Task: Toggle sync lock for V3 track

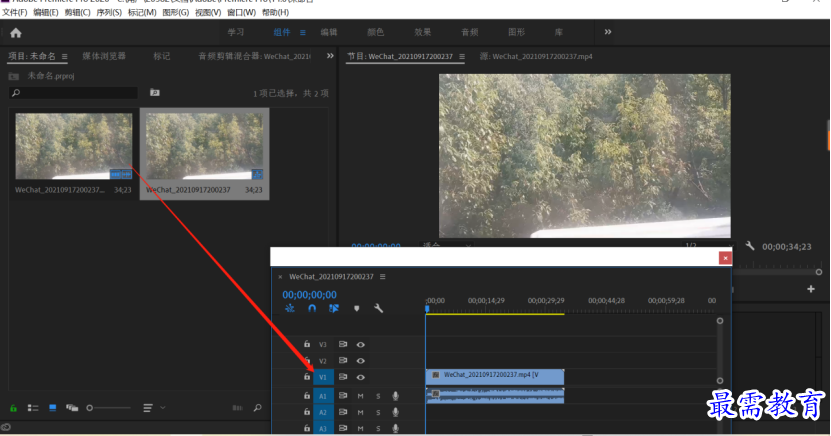Action: tap(343, 344)
